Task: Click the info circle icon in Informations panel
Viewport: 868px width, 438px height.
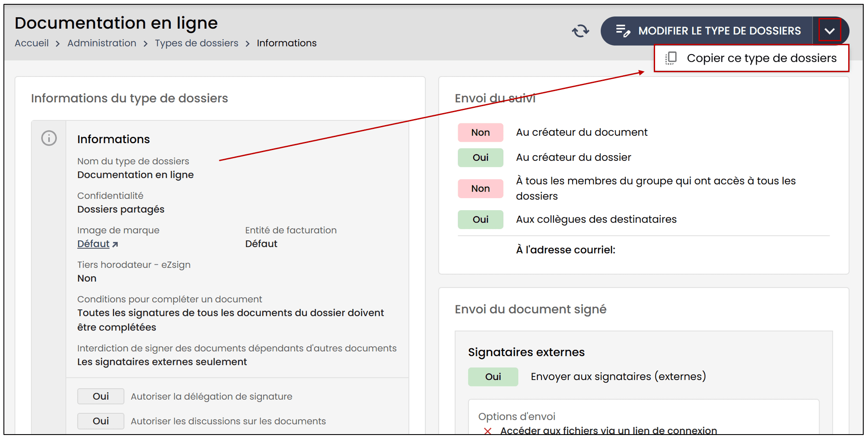Action: 49,138
